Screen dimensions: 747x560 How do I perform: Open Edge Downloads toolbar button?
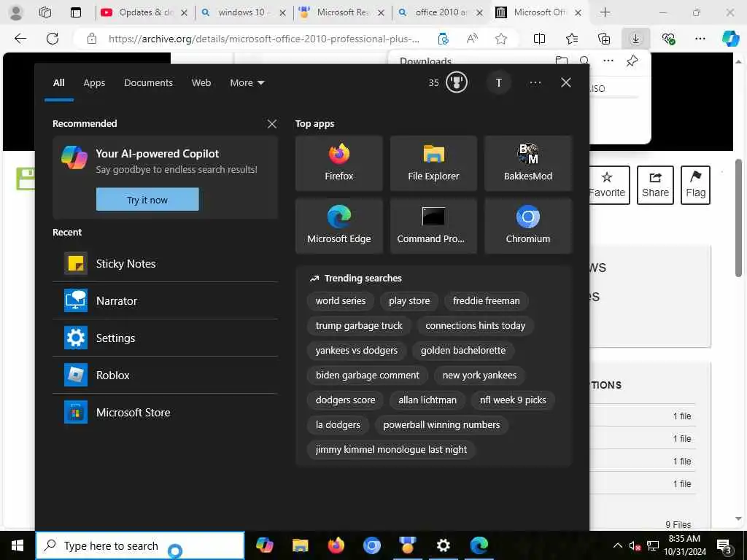coord(635,39)
